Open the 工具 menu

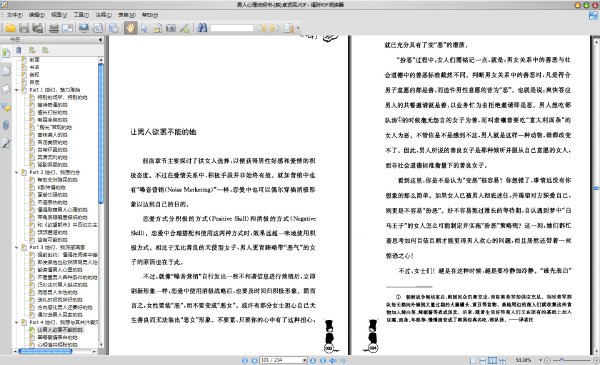pyautogui.click(x=81, y=15)
